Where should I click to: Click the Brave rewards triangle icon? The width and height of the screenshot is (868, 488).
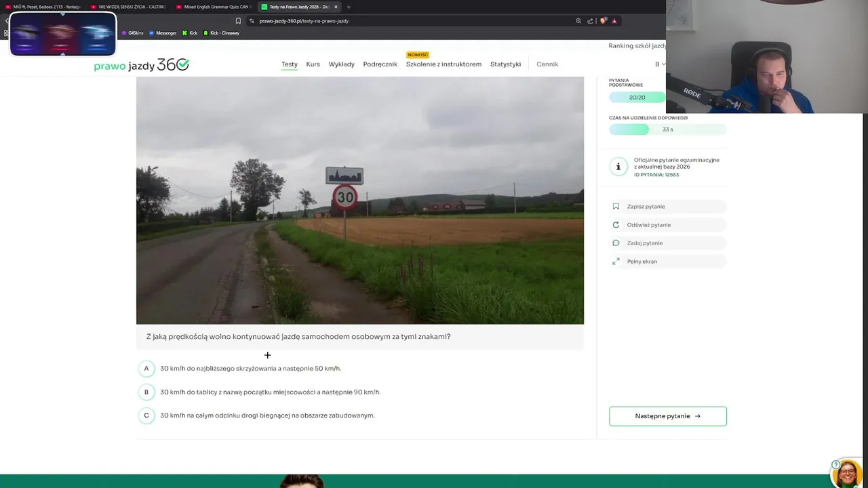(614, 21)
